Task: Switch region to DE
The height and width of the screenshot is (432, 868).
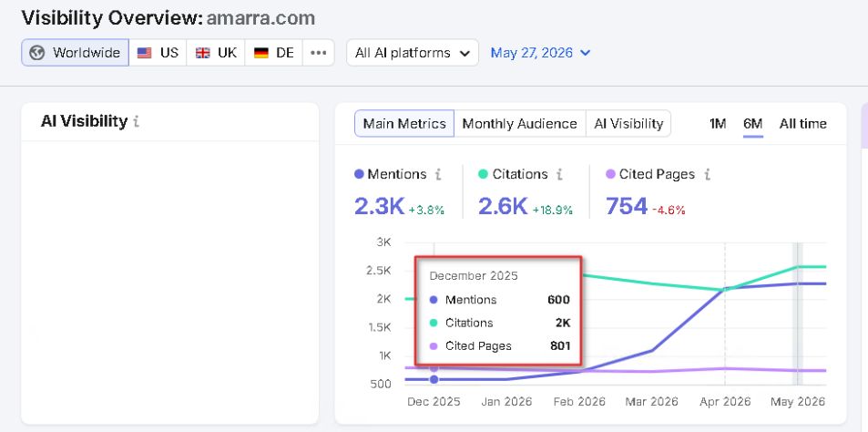Action: pyautogui.click(x=274, y=53)
